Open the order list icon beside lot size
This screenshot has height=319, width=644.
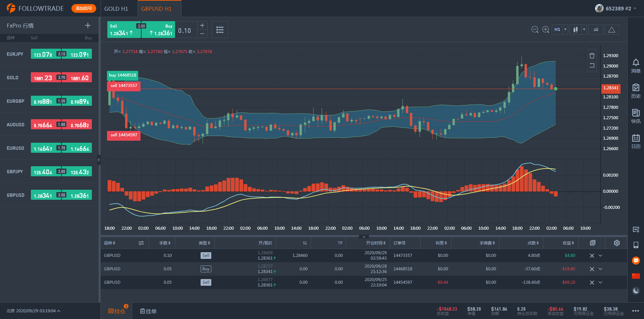[220, 30]
